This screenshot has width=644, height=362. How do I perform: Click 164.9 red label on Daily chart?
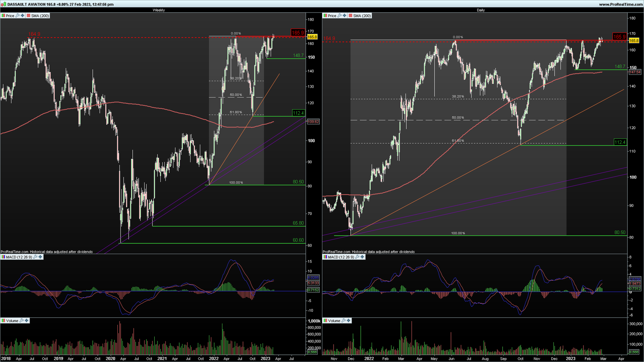(329, 38)
